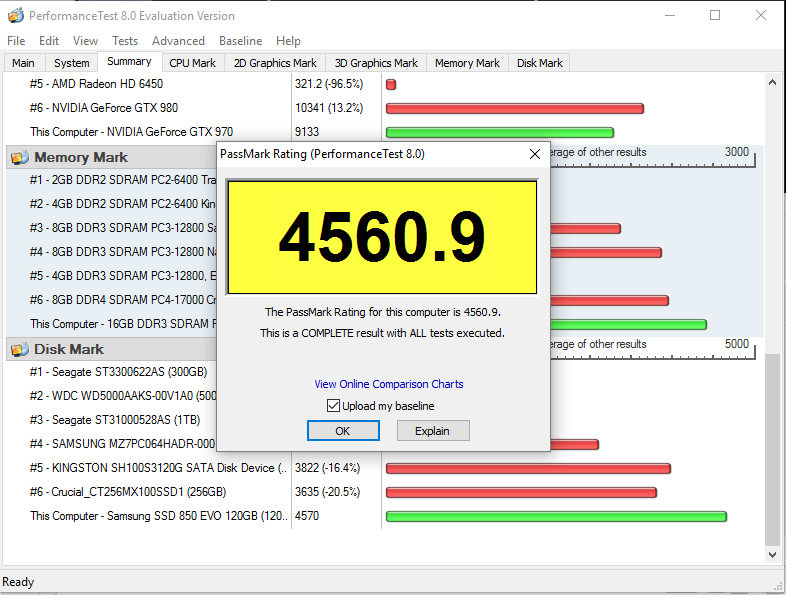Click the scrollbar down arrow
Screen dimensions: 786x595
pos(774,554)
